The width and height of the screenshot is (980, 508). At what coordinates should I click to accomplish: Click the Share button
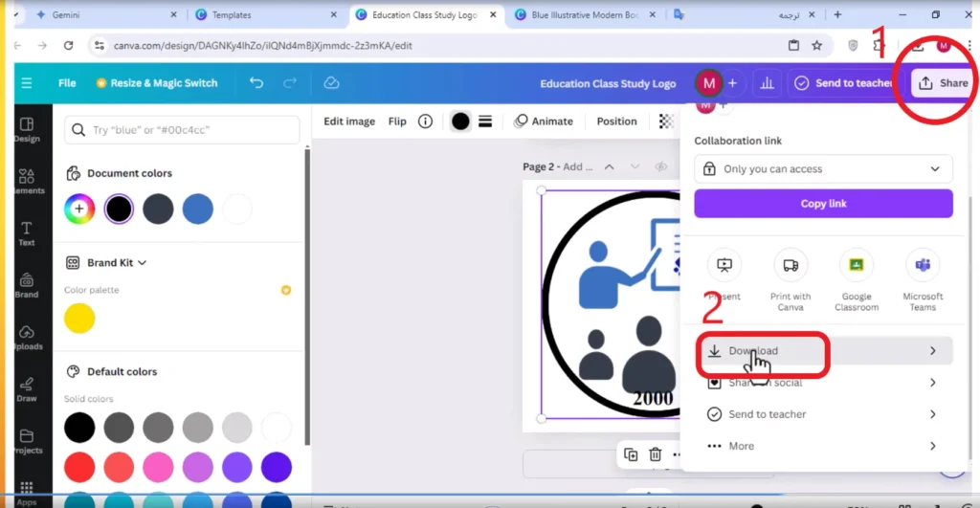coord(943,83)
